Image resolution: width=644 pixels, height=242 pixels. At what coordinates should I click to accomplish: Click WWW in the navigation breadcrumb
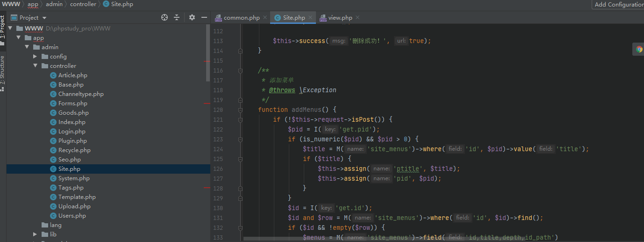pyautogui.click(x=10, y=4)
